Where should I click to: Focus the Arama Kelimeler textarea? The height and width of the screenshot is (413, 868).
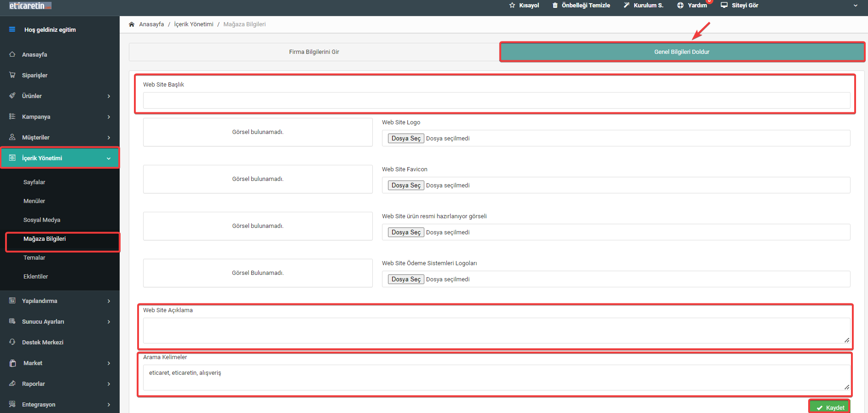[497, 378]
